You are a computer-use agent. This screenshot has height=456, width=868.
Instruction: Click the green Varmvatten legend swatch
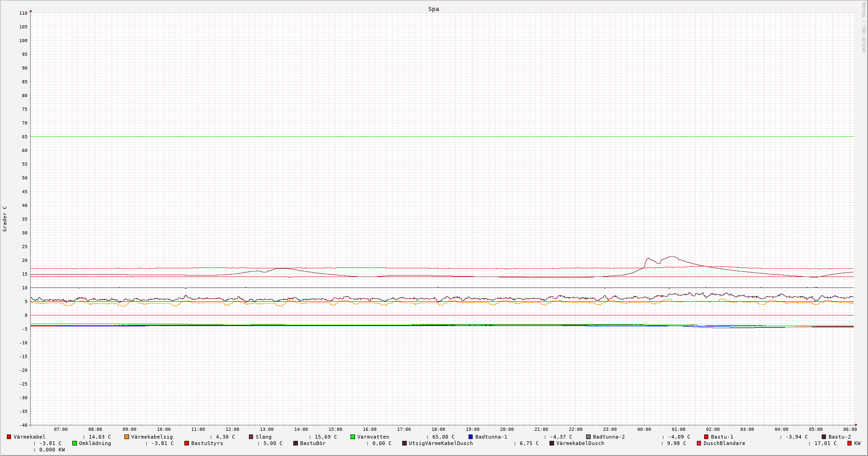point(353,437)
